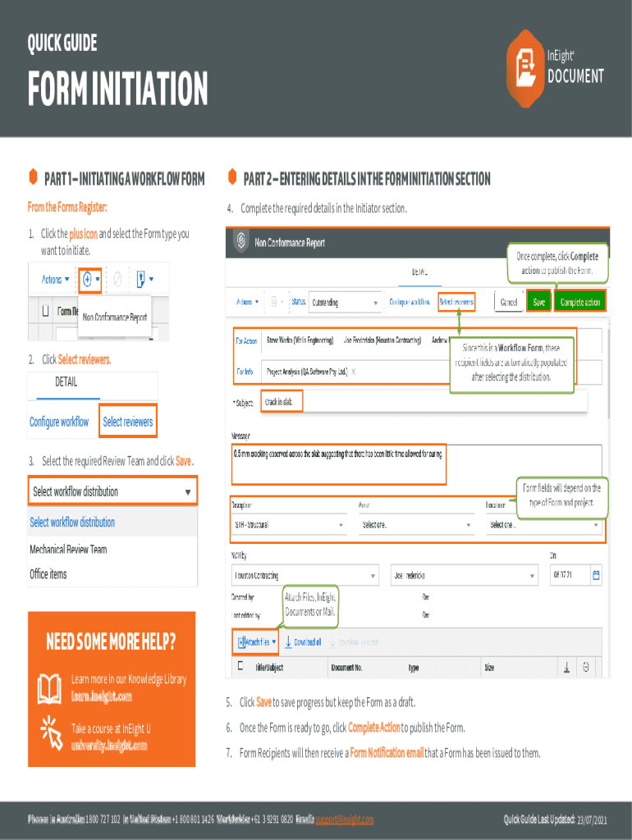
Task: Click the Select reviewers link
Action: pyautogui.click(x=127, y=422)
